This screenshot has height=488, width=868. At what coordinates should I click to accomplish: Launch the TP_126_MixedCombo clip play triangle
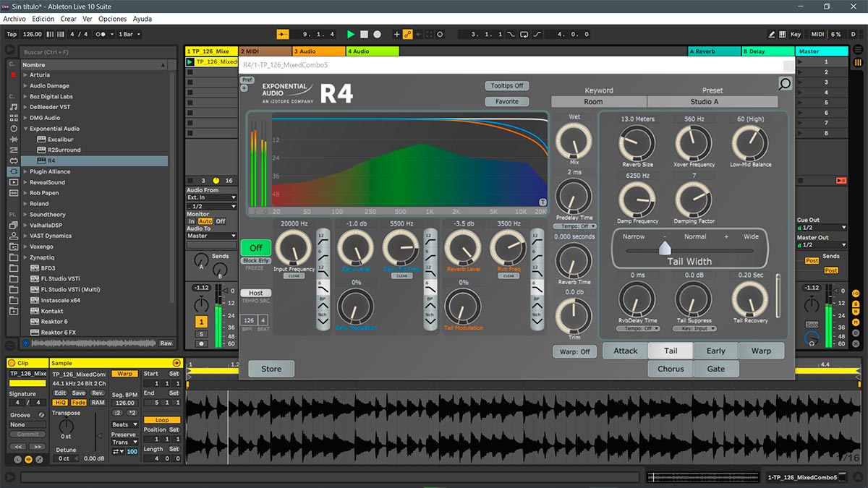click(190, 62)
